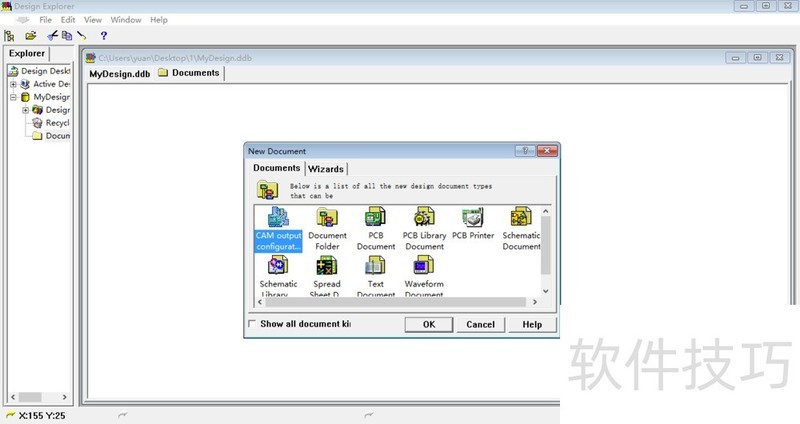Click the Explorer panel horizontal scrollbar thumb
The width and height of the screenshot is (800, 424).
point(30,397)
